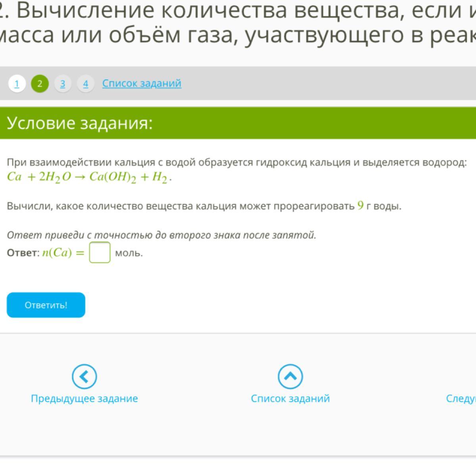This screenshot has height=476, width=476.
Task: Click the unit label 'моль.'
Action: (129, 253)
